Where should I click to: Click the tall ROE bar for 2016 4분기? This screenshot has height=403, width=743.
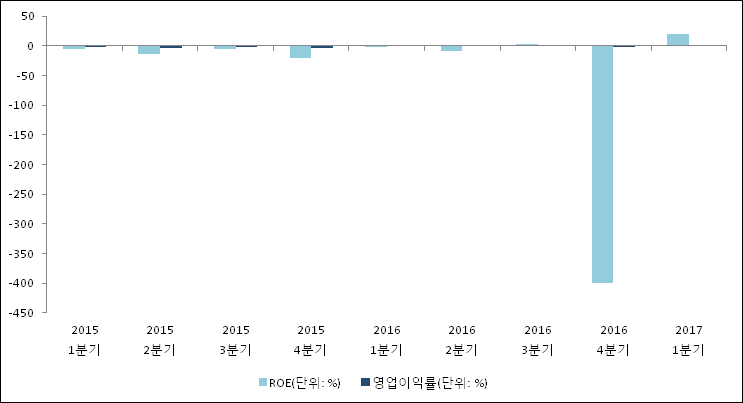[x=602, y=164]
